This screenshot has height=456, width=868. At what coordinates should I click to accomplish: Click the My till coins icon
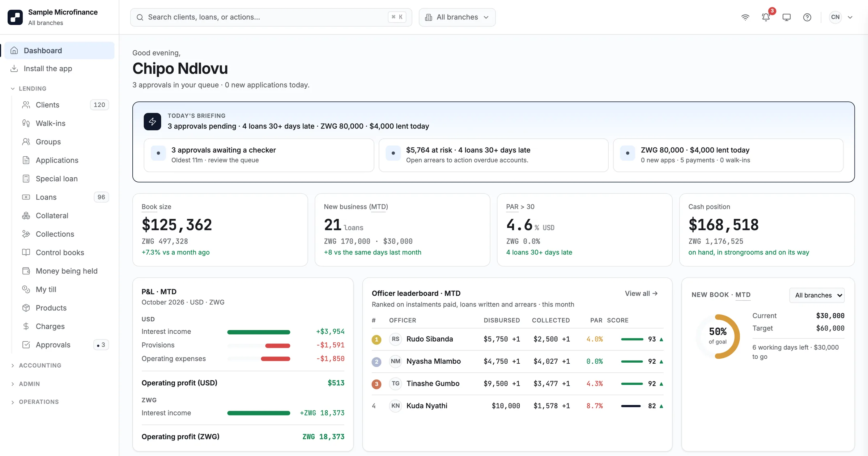click(x=26, y=289)
